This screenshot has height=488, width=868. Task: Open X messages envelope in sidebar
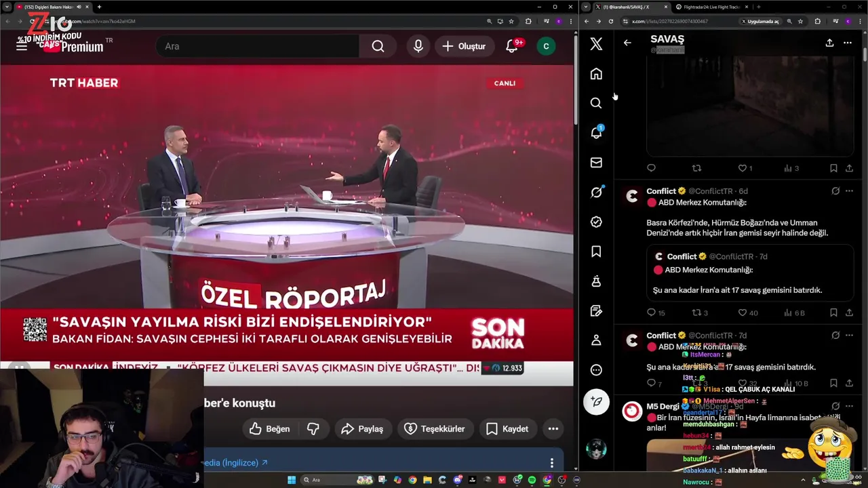pyautogui.click(x=596, y=163)
